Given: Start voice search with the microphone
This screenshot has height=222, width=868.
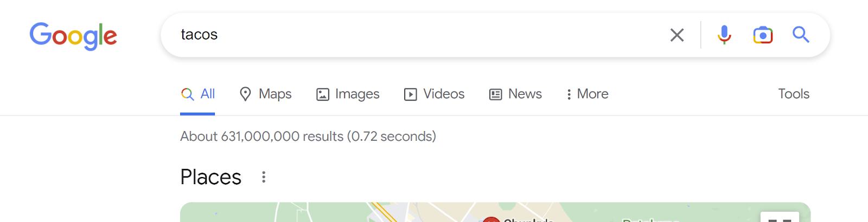Looking at the screenshot, I should coord(724,35).
